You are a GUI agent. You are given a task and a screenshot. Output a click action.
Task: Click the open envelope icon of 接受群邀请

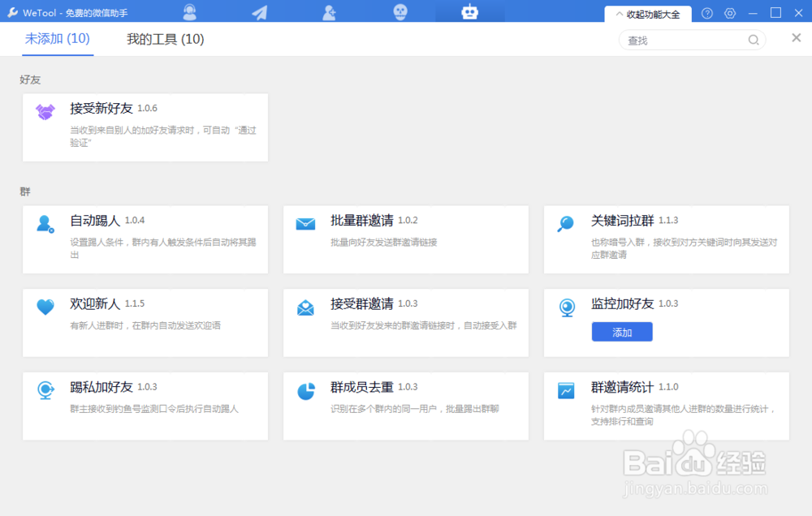click(305, 307)
